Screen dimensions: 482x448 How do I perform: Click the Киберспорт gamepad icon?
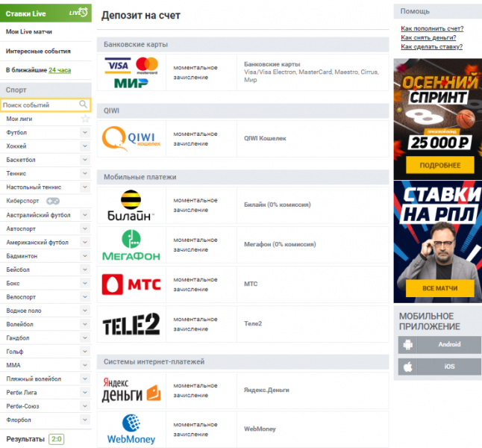coord(53,201)
